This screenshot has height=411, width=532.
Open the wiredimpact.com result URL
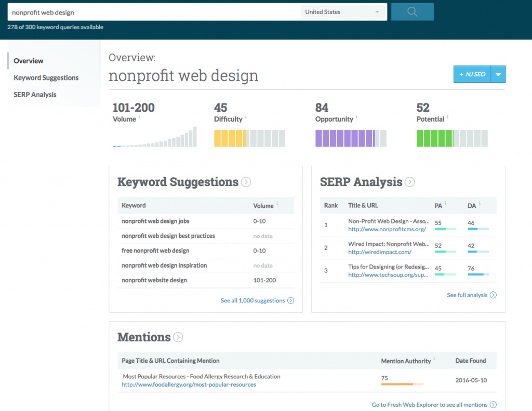[x=380, y=252]
